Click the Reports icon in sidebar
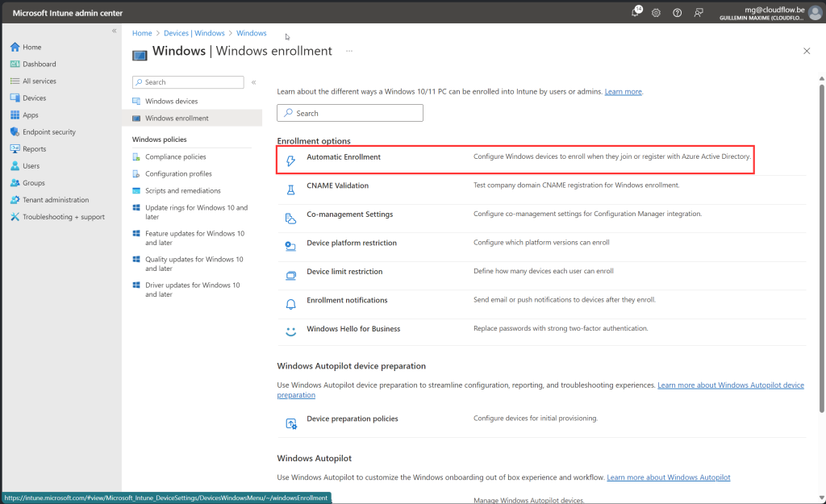This screenshot has height=504, width=826. (15, 148)
